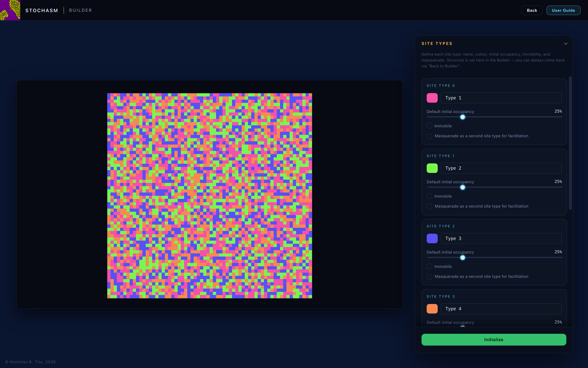Click the SITE TYPE 2 label
Image resolution: width=588 pixels, height=368 pixels.
[440, 226]
